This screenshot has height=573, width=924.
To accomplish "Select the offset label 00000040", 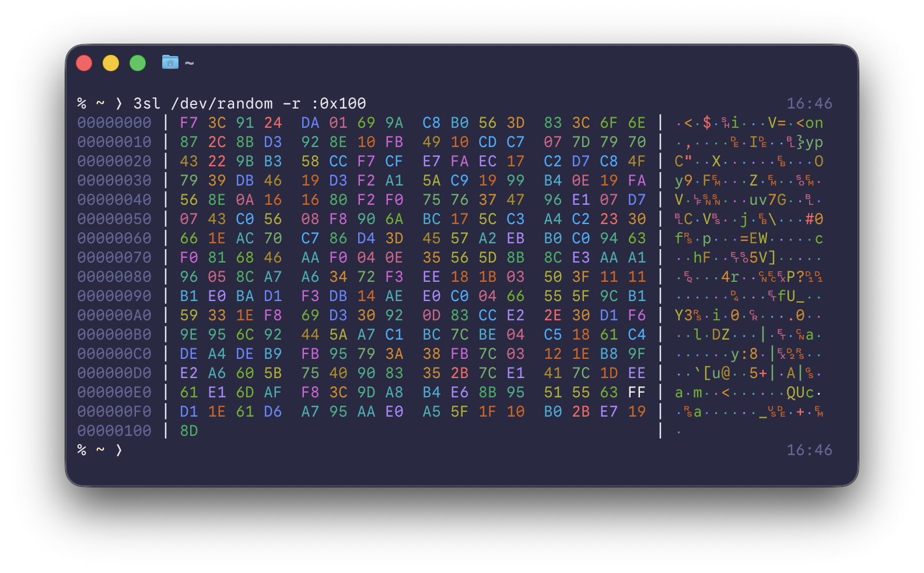I will tap(114, 200).
